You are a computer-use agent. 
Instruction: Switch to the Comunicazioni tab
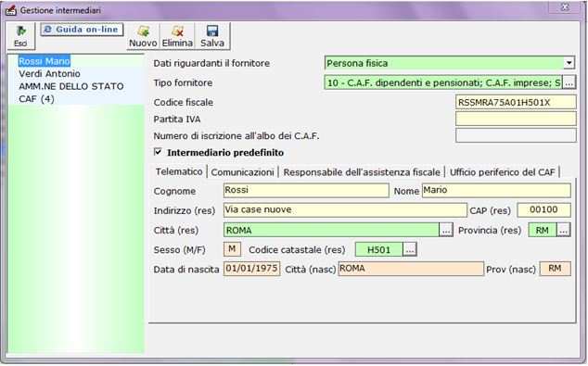(242, 172)
